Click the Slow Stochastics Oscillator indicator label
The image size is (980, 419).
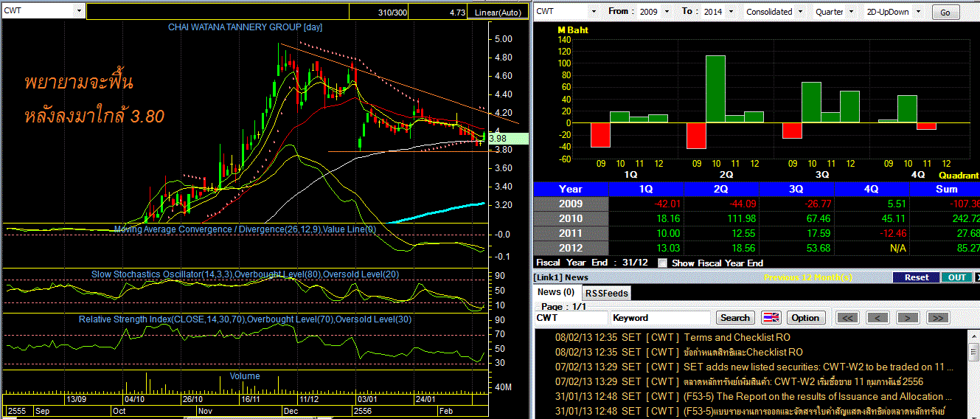(245, 274)
